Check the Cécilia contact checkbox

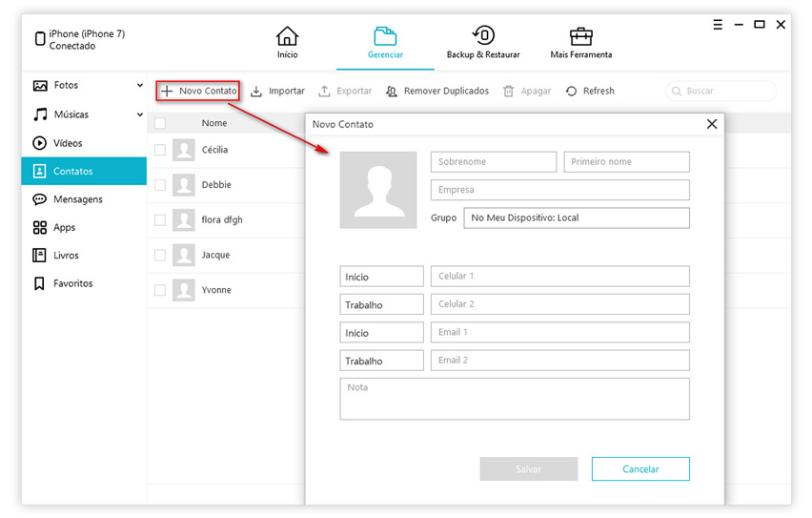160,150
